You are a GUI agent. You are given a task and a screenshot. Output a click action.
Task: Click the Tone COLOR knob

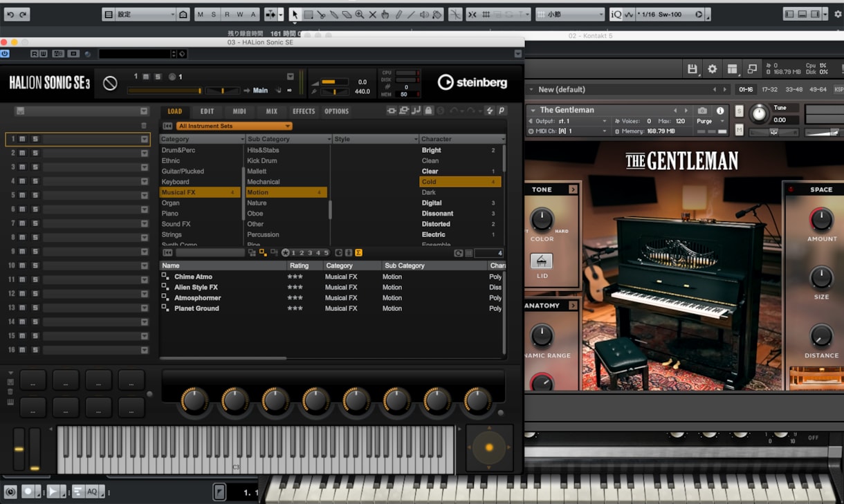542,220
